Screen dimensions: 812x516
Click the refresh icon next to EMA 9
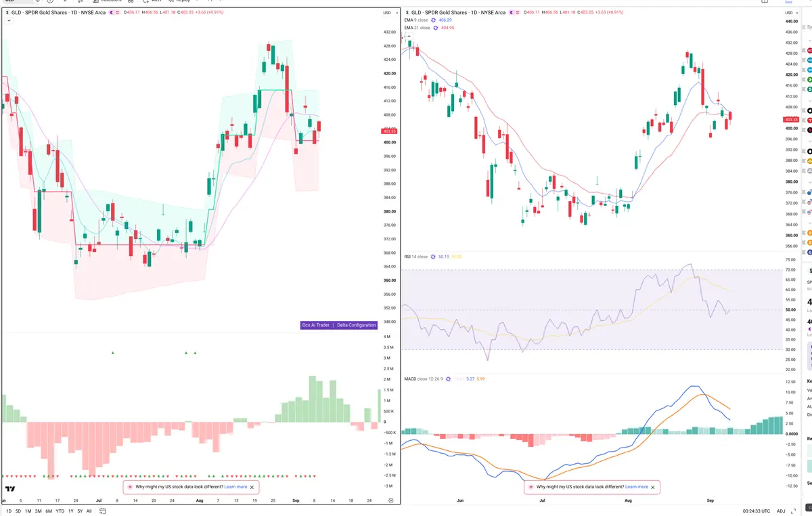(433, 20)
